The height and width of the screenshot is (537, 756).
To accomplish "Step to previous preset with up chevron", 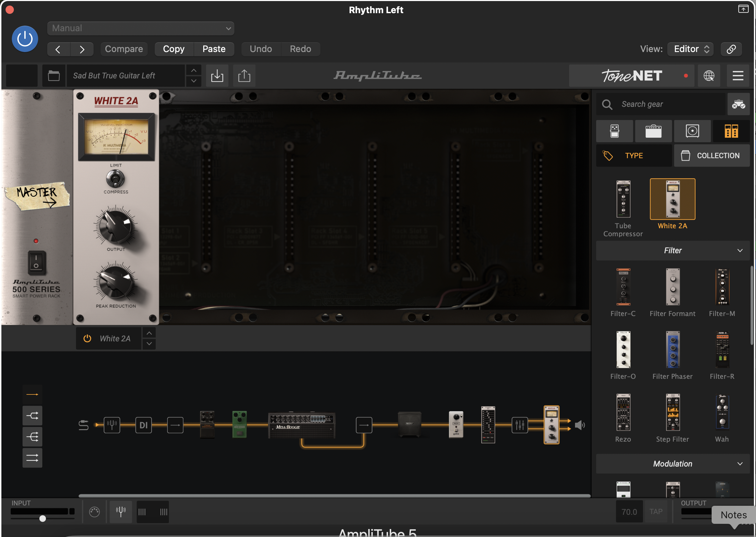I will [x=194, y=70].
